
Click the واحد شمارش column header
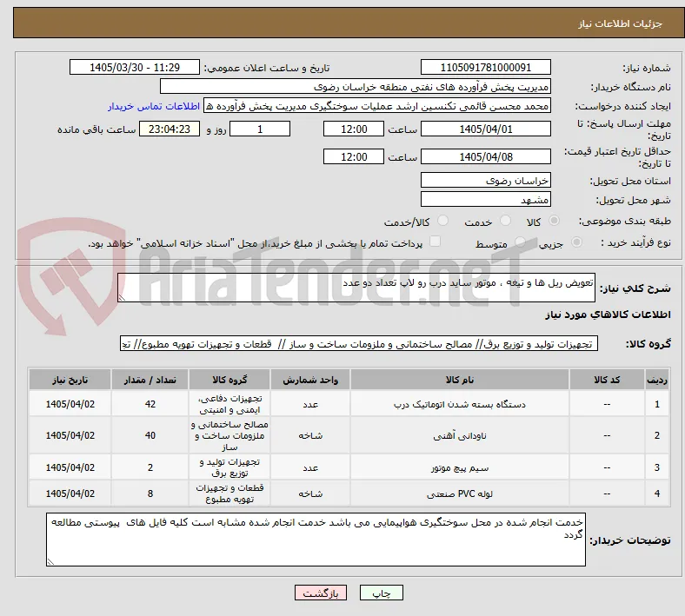(310, 380)
